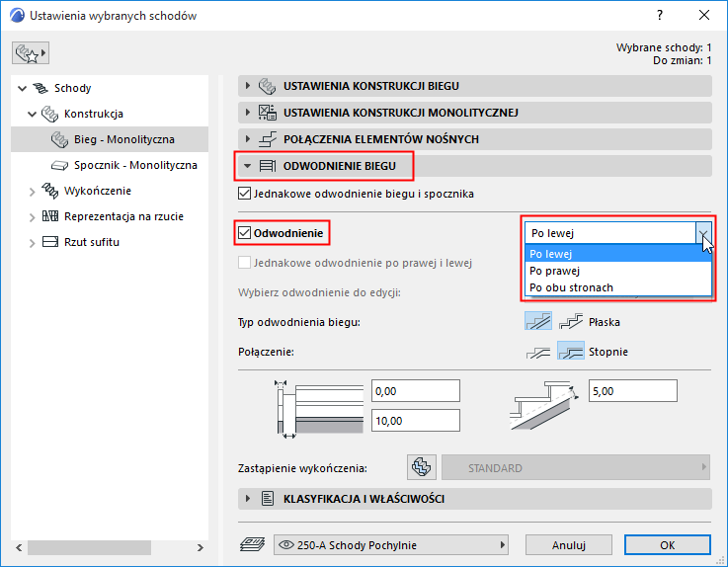Collapse the Konstrukcja tree node
This screenshot has width=728, height=567.
[x=32, y=114]
